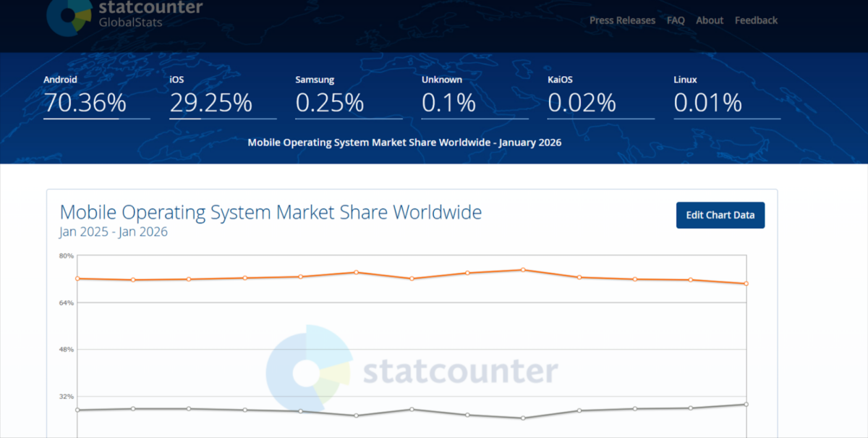The image size is (868, 438).
Task: Open the Feedback link
Action: point(756,20)
